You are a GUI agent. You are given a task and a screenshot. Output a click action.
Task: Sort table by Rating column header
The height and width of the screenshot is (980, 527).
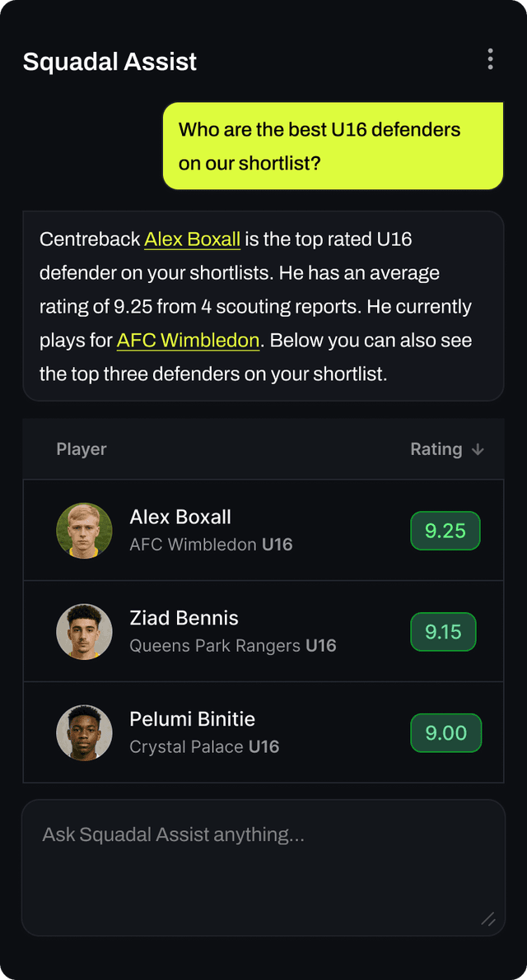[x=436, y=449]
